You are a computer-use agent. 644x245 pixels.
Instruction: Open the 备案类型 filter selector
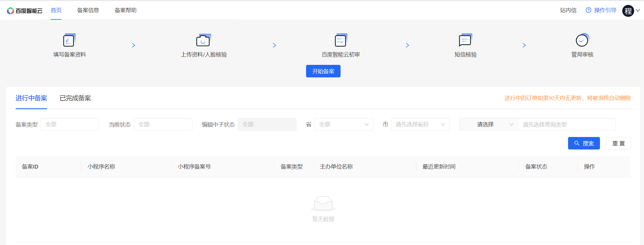click(x=70, y=125)
